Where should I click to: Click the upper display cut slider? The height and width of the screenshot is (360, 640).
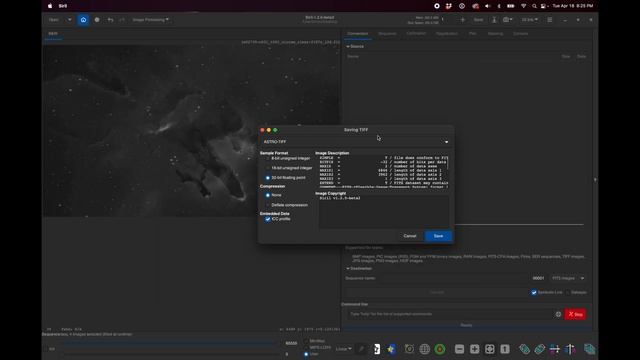point(171,343)
